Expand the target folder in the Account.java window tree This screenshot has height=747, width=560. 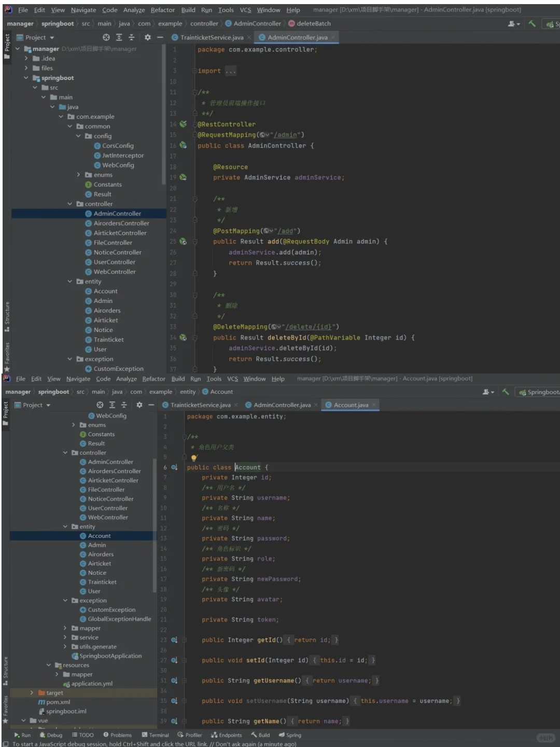coord(32,693)
